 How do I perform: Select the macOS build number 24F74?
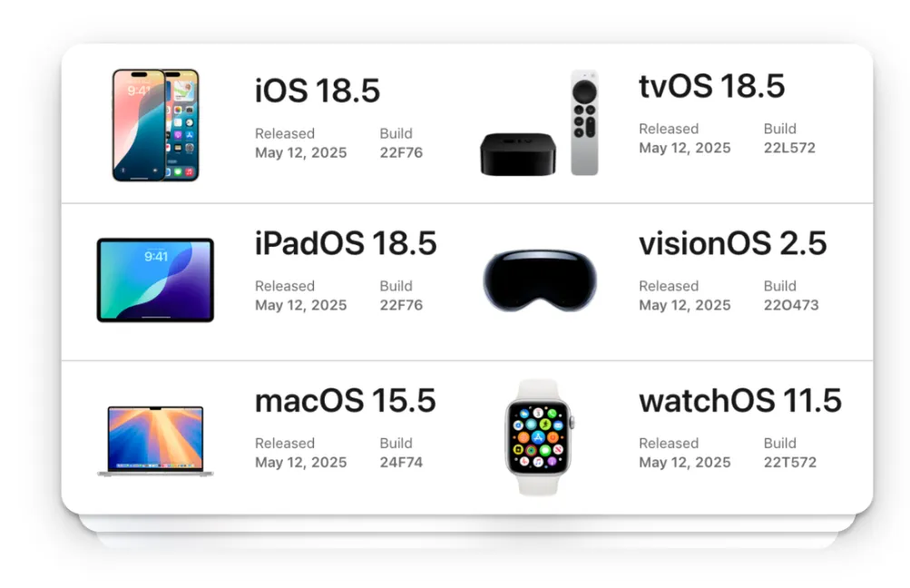pyautogui.click(x=401, y=463)
